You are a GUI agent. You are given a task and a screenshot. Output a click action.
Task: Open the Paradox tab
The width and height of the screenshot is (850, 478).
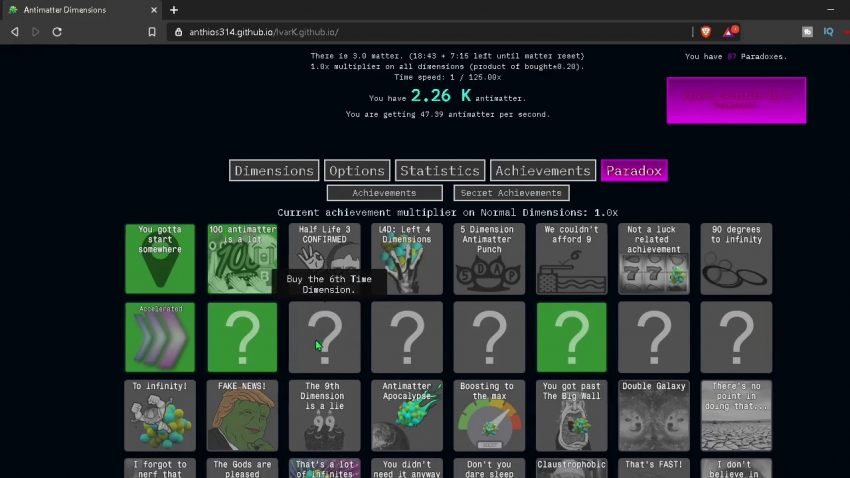[x=634, y=171]
